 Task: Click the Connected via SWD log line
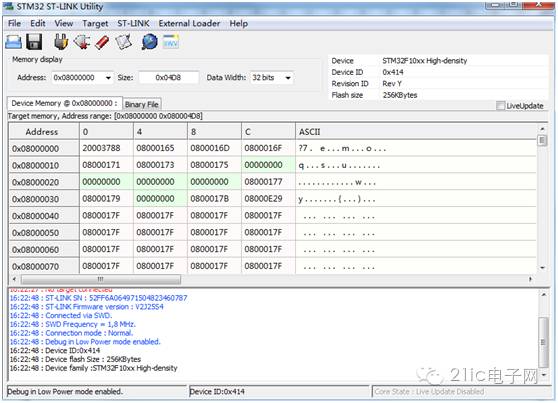(x=60, y=315)
